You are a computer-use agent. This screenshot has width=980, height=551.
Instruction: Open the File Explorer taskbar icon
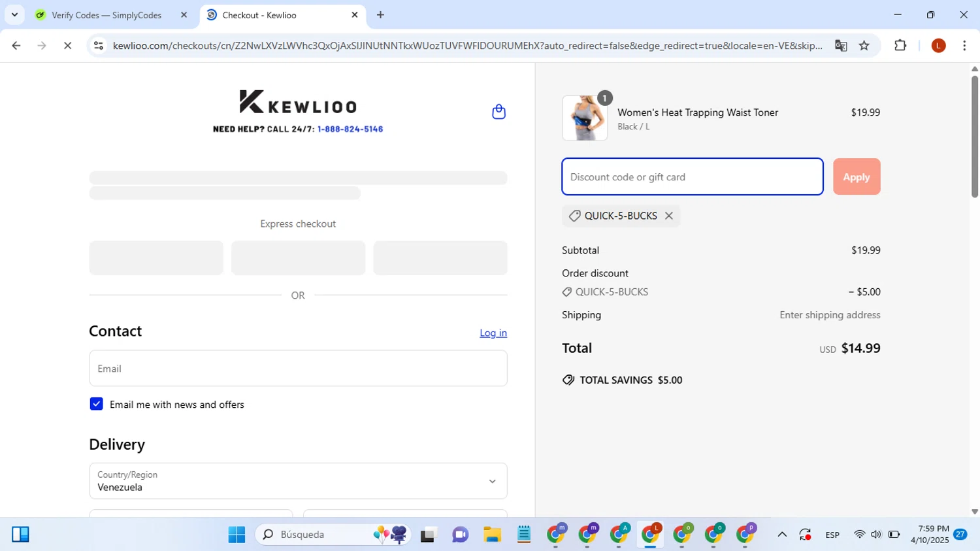492,535
